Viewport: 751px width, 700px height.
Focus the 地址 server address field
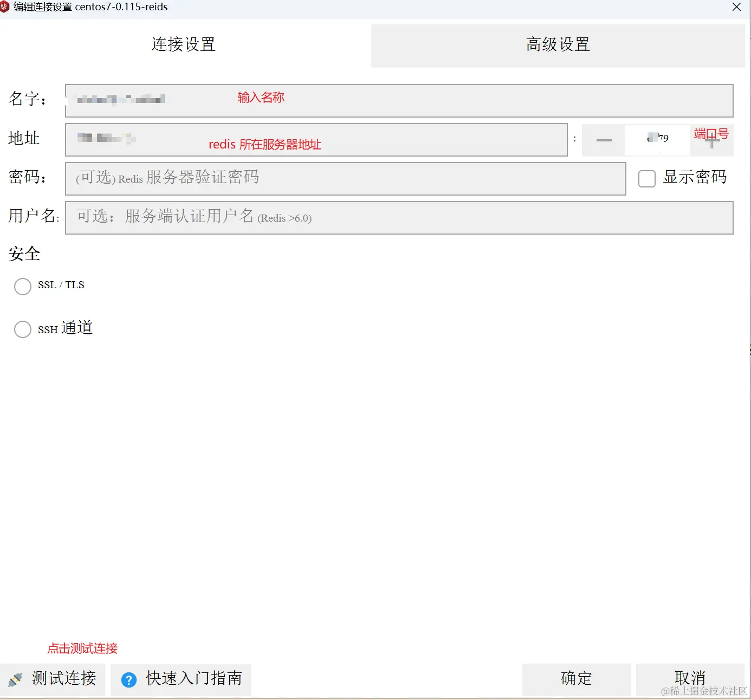pos(316,140)
